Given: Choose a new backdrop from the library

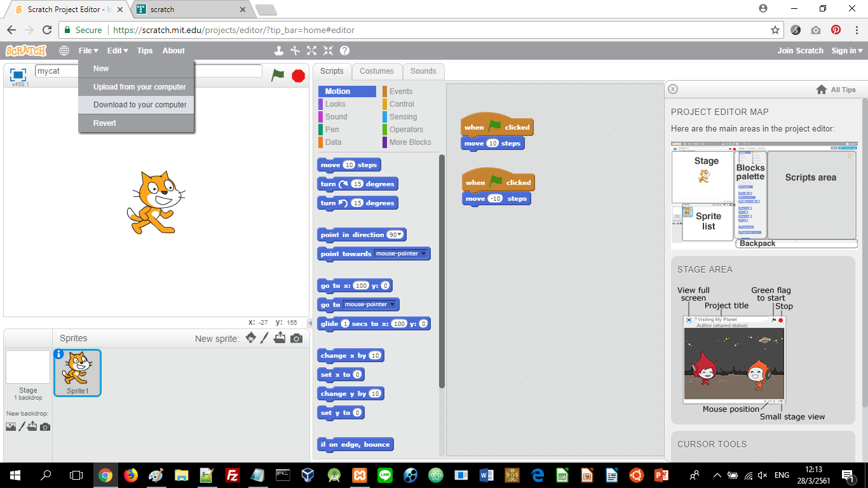Looking at the screenshot, I should (x=11, y=427).
